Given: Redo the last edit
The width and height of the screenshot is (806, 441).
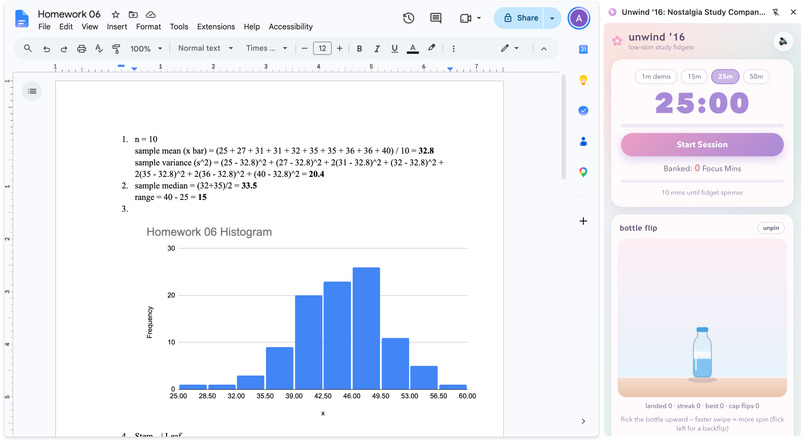Looking at the screenshot, I should [64, 49].
